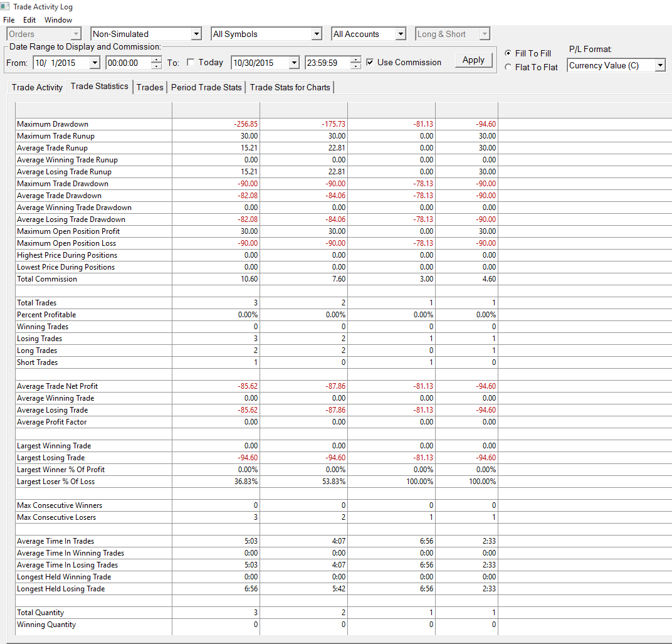Click the 36.83% Largest Loser value
Viewport: 672px width, 644px height.
pyautogui.click(x=246, y=482)
